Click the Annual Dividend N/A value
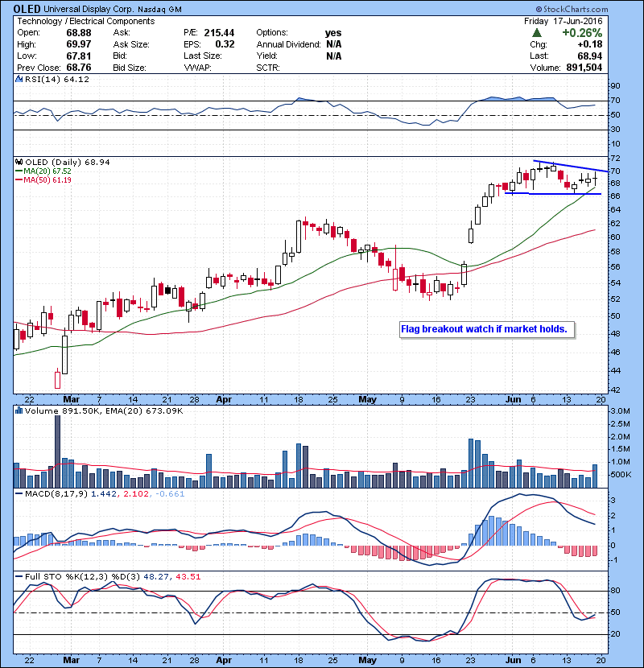The image size is (644, 668). pos(334,44)
